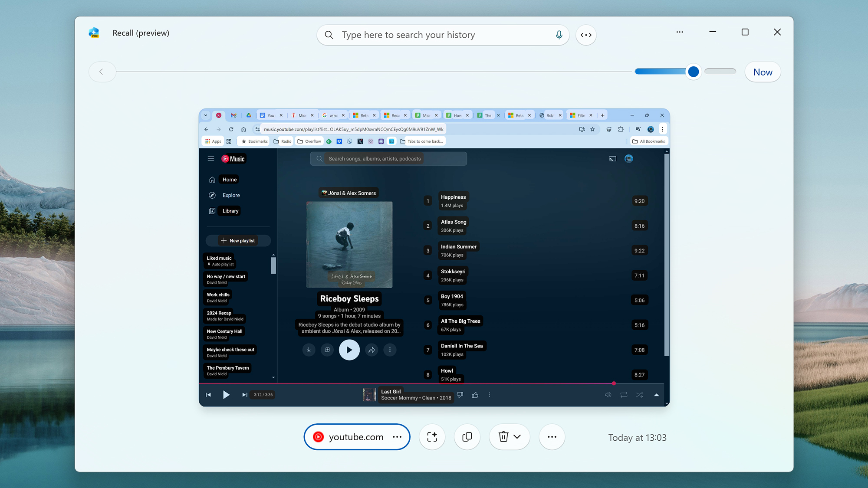Viewport: 868px width, 488px height.
Task: Jump to Now on the timeline
Action: [x=763, y=72]
